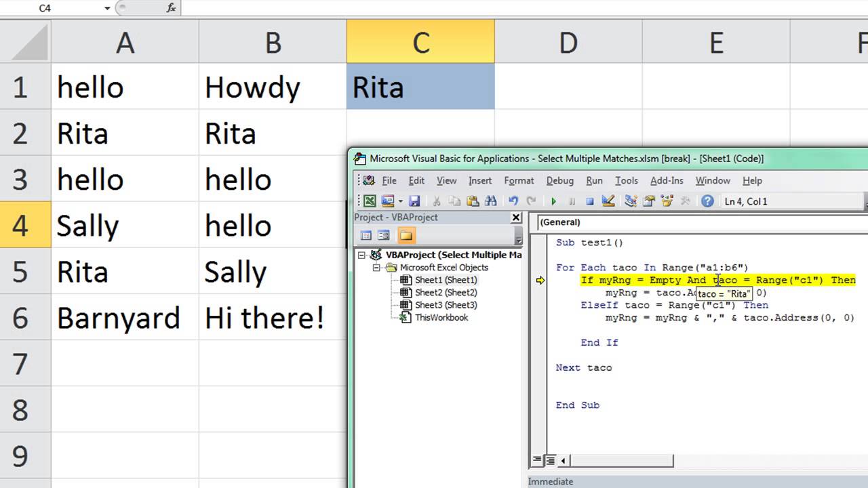868x488 pixels.
Task: Collapse the VBAProject tree node
Action: pos(362,256)
